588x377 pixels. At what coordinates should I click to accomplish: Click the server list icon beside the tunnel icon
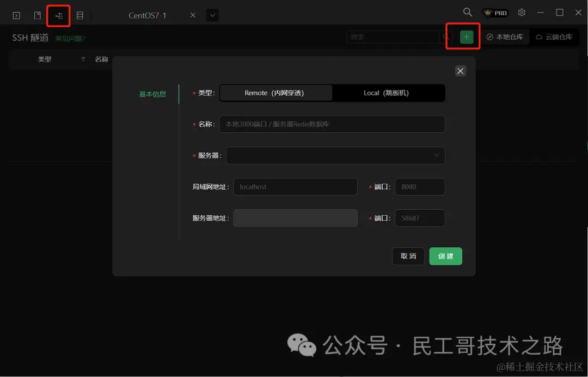pos(79,15)
